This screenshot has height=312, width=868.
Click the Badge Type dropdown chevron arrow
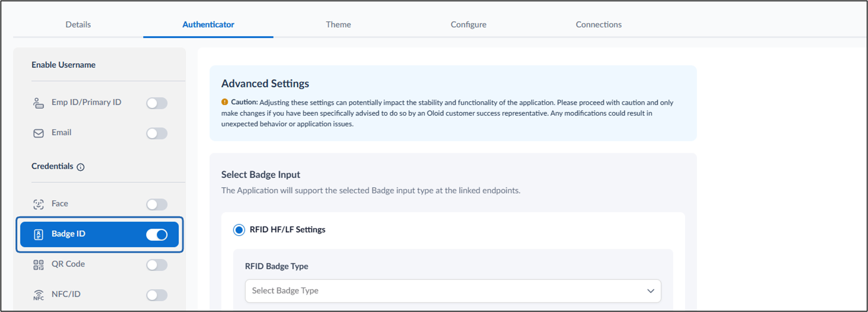[x=650, y=291]
